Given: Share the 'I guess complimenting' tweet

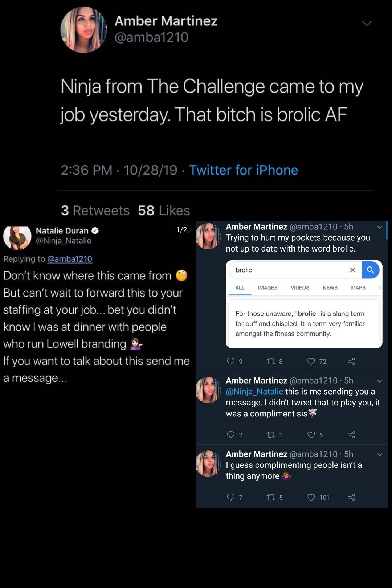Looking at the screenshot, I should [x=352, y=497].
